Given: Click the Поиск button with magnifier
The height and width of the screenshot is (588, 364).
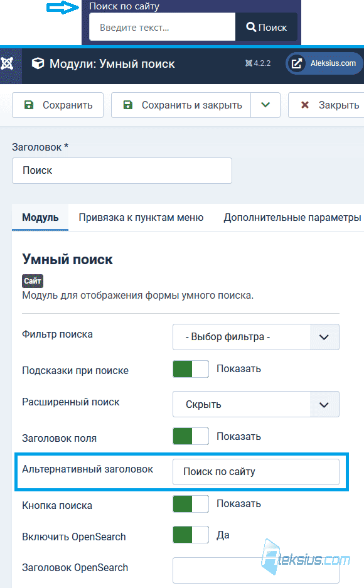Looking at the screenshot, I should (266, 27).
